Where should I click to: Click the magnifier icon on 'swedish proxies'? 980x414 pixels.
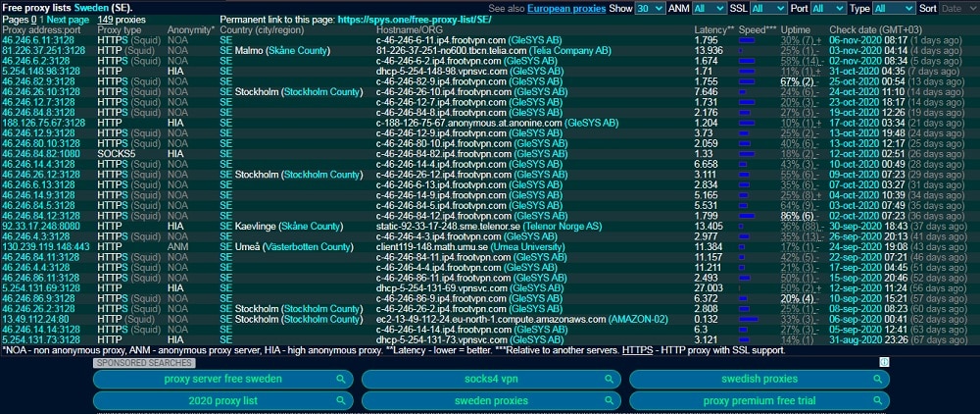(x=877, y=379)
